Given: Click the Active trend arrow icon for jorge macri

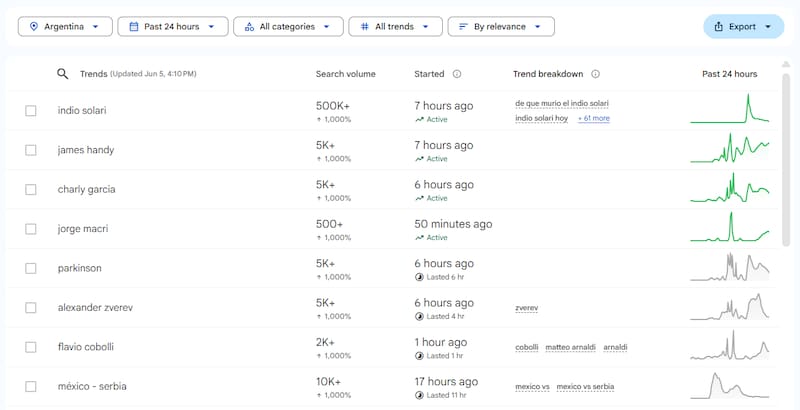Looking at the screenshot, I should point(419,238).
